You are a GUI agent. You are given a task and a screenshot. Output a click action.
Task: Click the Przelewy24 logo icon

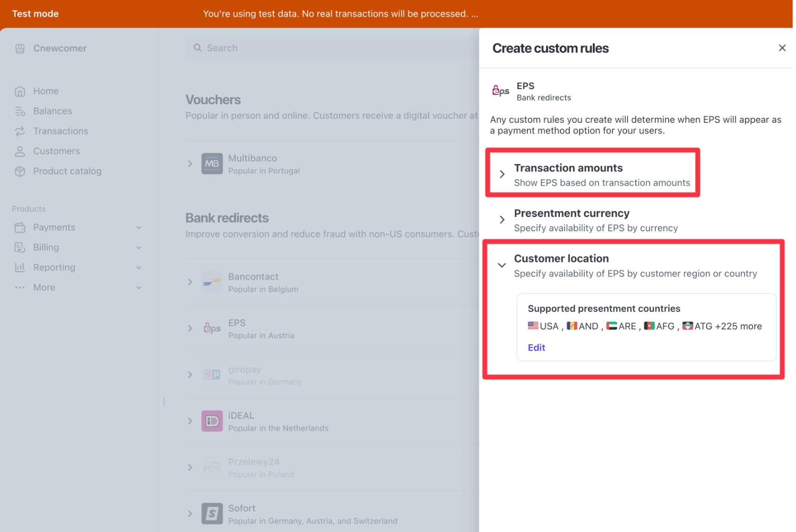(212, 467)
